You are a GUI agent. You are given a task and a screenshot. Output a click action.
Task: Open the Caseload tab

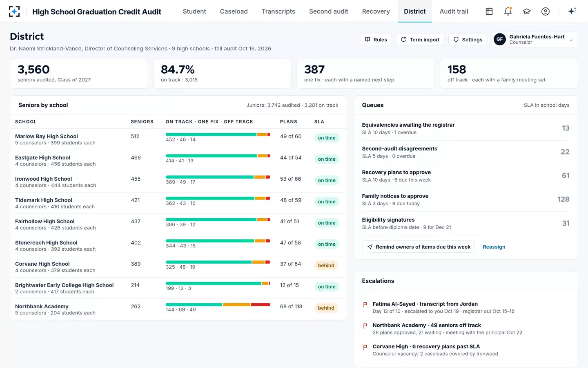click(234, 11)
